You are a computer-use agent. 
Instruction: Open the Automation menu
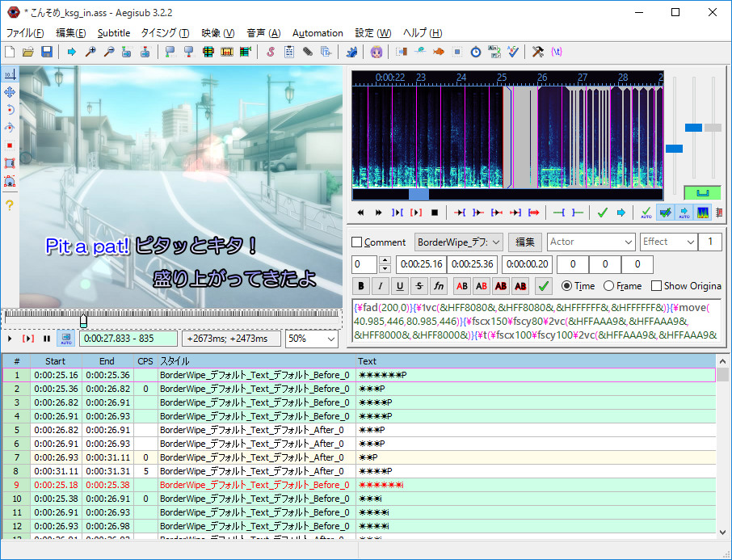318,33
